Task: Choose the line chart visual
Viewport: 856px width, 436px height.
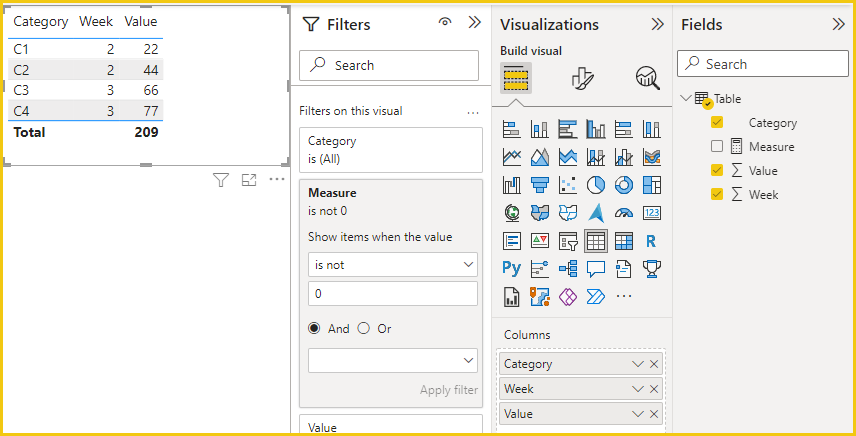Action: pos(512,157)
